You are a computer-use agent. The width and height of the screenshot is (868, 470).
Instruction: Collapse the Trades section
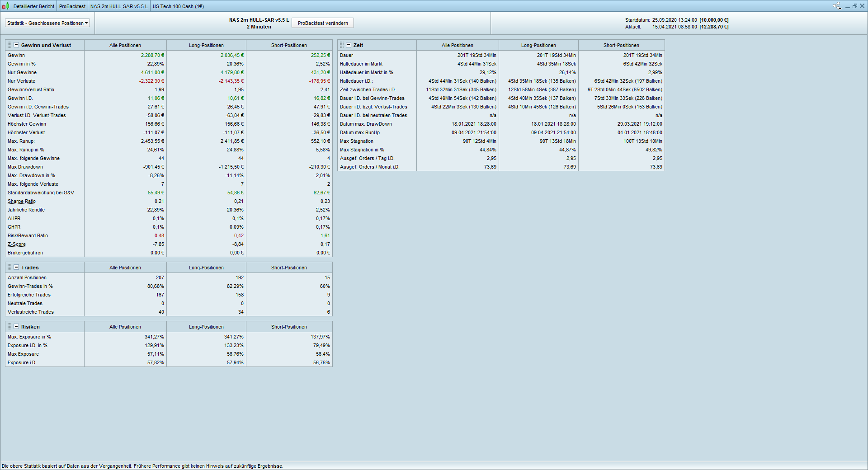pyautogui.click(x=16, y=268)
